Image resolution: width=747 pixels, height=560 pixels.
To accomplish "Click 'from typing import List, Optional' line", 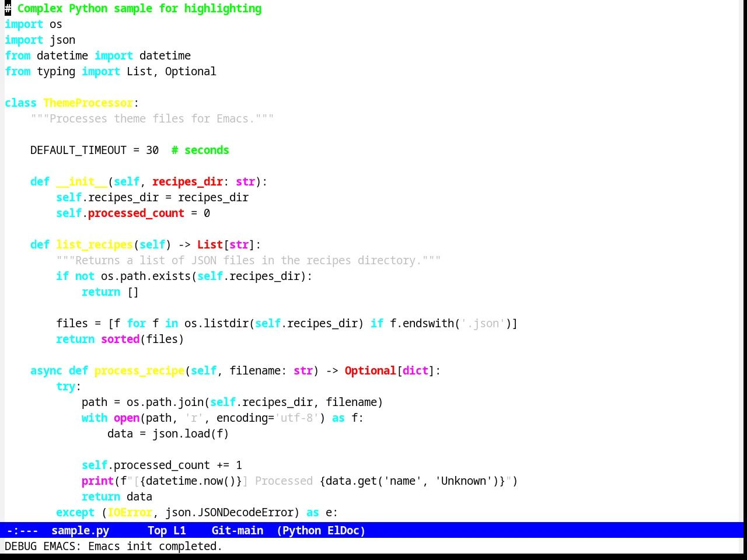I will coord(110,71).
